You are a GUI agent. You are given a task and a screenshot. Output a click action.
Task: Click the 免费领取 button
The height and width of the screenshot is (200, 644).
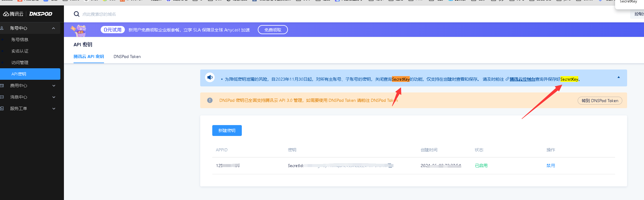coord(273,30)
